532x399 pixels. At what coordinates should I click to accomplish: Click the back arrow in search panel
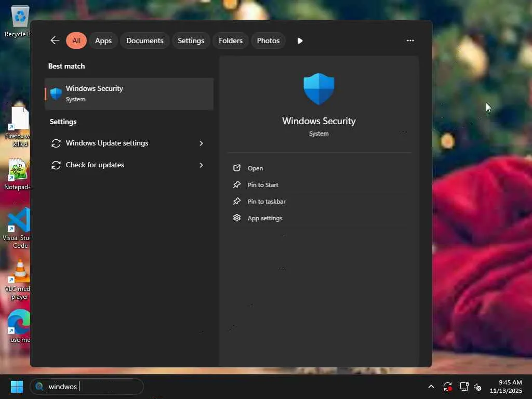tap(55, 41)
